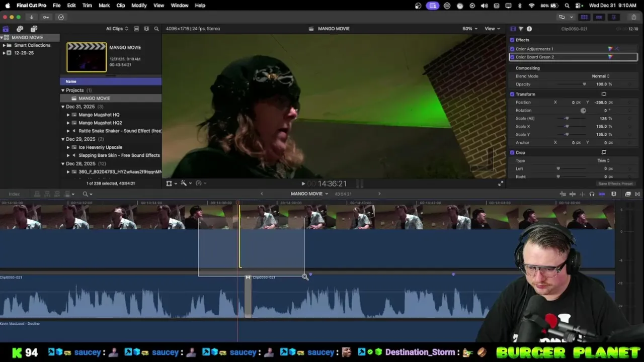Open the All Clips filter dropdown

pyautogui.click(x=117, y=29)
